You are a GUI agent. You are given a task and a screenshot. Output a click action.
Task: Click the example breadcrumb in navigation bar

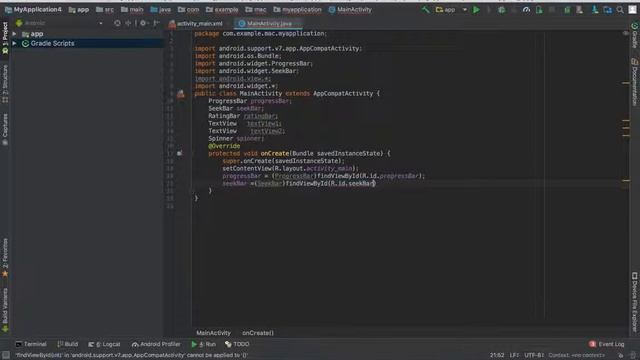click(222, 9)
